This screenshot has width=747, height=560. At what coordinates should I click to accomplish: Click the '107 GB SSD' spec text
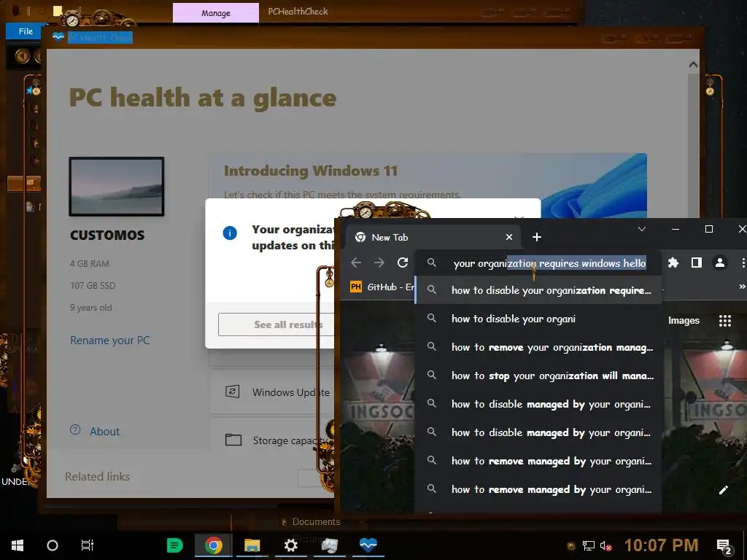click(93, 285)
